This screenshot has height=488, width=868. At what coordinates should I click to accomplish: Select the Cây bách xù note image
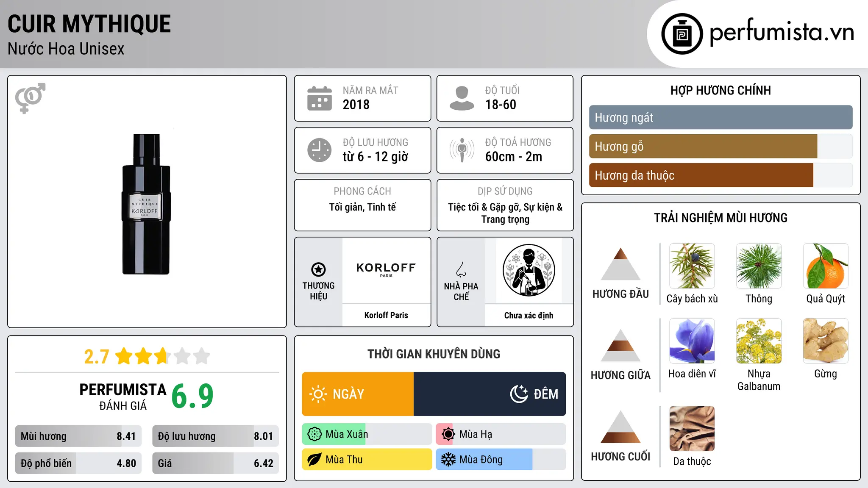pyautogui.click(x=692, y=266)
